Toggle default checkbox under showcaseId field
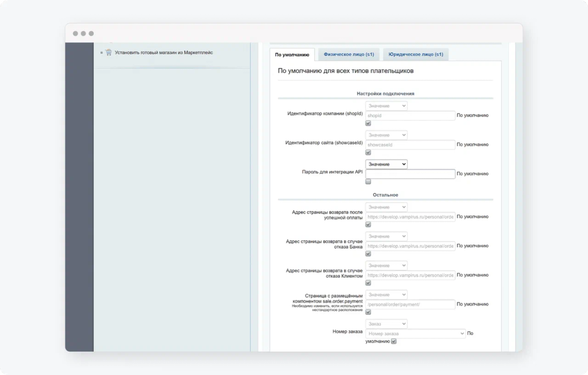The image size is (588, 375). point(368,153)
